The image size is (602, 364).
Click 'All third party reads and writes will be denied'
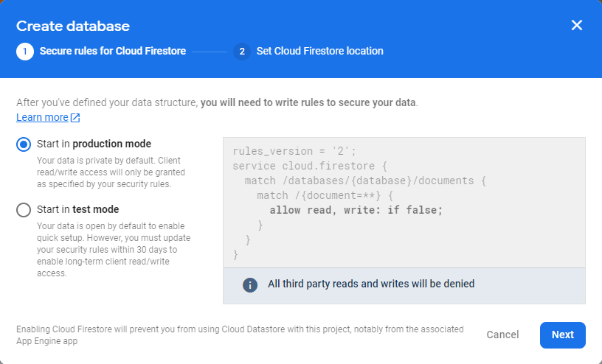pos(371,284)
